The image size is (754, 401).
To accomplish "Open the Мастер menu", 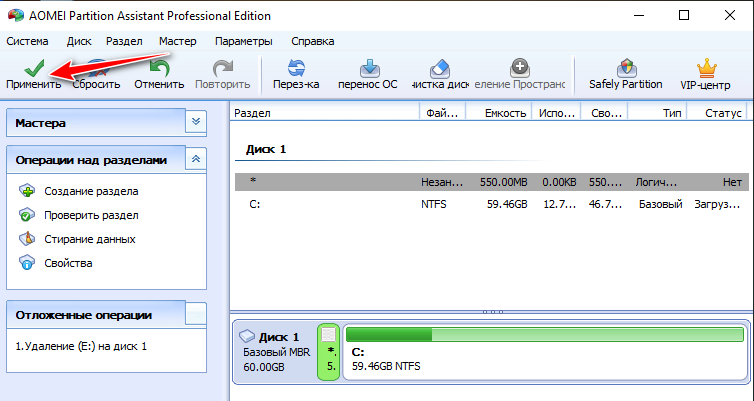I will point(178,41).
